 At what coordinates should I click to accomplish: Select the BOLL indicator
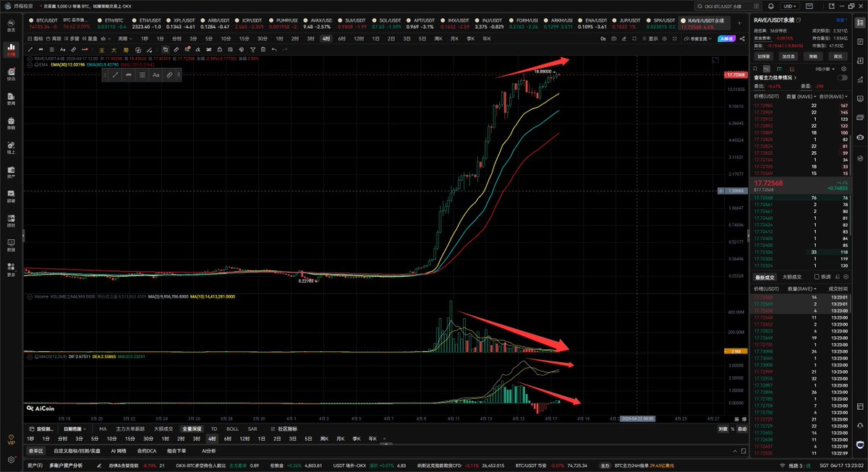(232, 429)
